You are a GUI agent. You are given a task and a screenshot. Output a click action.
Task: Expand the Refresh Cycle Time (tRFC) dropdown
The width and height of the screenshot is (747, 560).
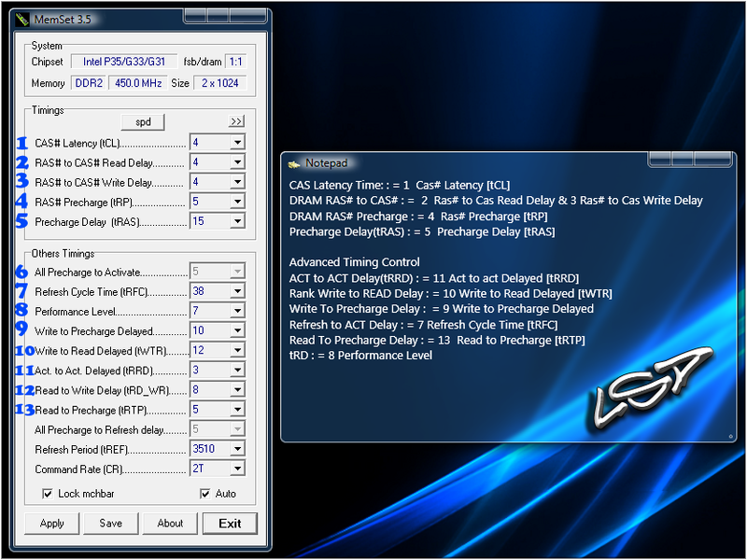tap(237, 291)
